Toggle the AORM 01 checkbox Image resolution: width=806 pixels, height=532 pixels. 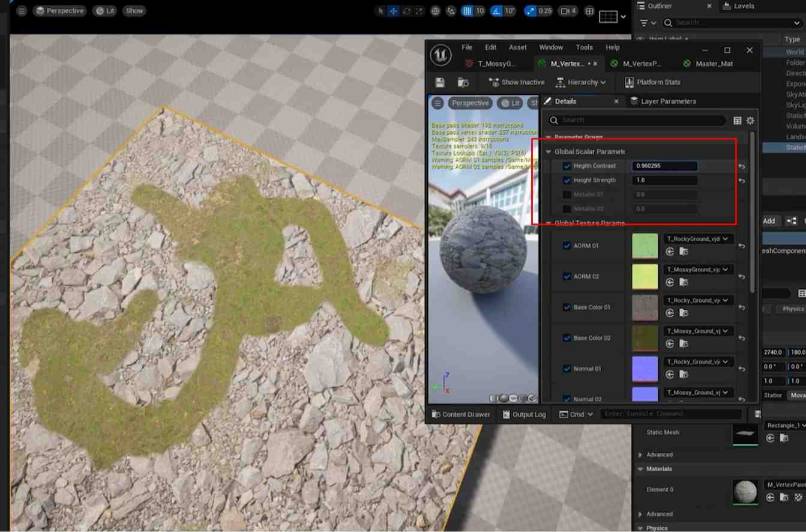pyautogui.click(x=566, y=246)
